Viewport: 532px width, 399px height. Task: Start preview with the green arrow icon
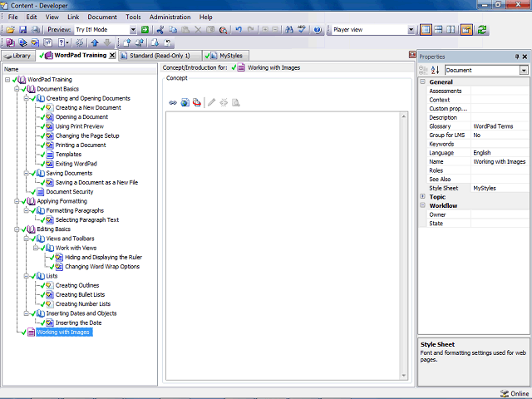(x=145, y=30)
